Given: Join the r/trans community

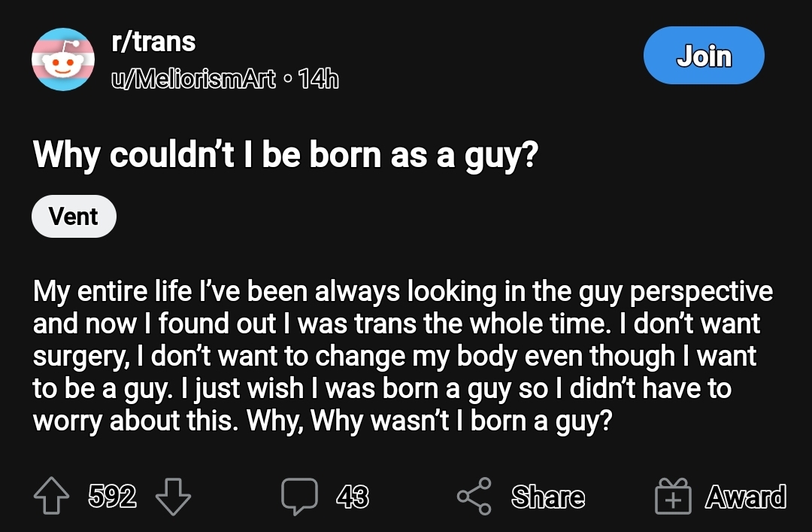Looking at the screenshot, I should click(x=704, y=56).
